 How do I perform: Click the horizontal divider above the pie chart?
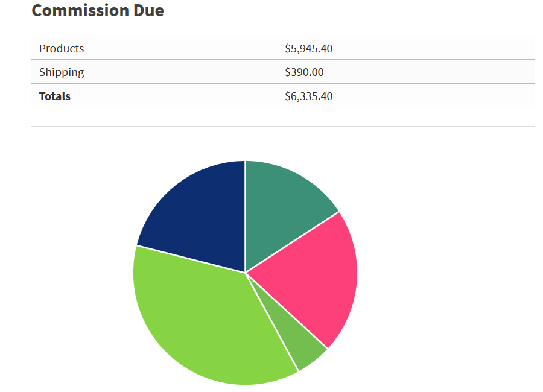coord(283,126)
